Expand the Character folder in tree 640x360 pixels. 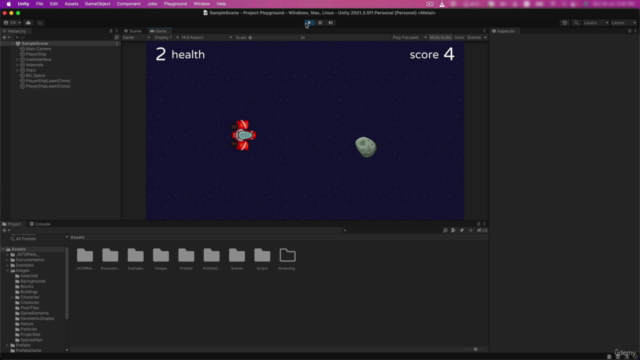coord(12,297)
